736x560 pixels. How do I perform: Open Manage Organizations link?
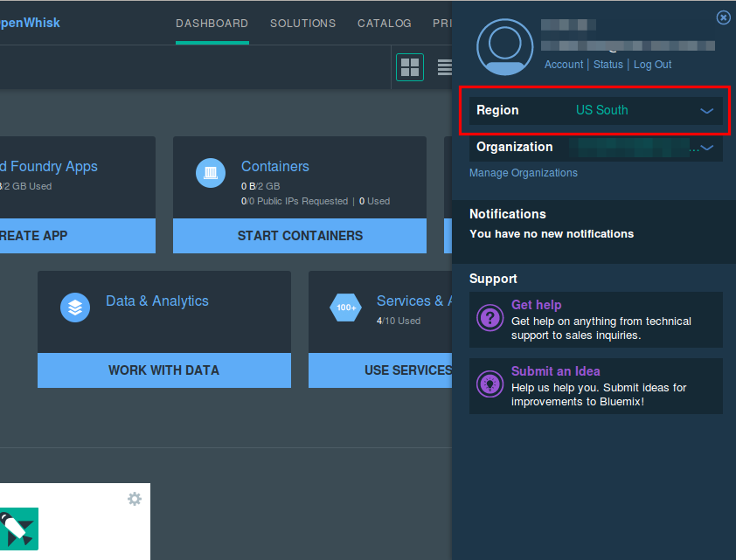click(524, 173)
